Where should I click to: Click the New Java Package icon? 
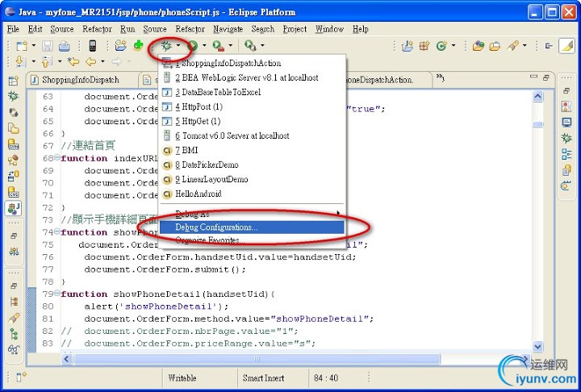424,46
